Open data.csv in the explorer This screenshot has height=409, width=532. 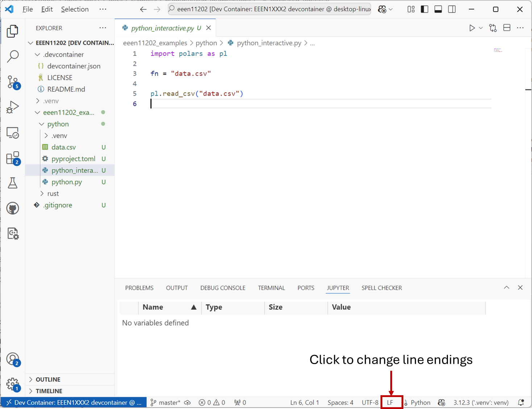[63, 147]
